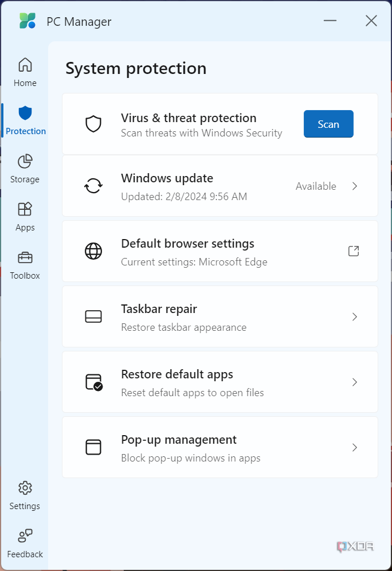Expand the Pop-up management chevron
Viewport: 392px width, 571px height.
[355, 448]
